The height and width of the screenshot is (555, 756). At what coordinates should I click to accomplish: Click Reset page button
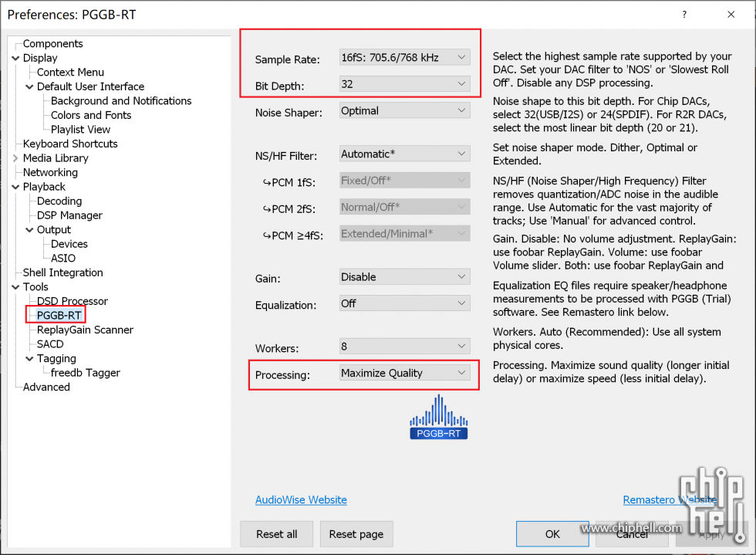pyautogui.click(x=356, y=534)
